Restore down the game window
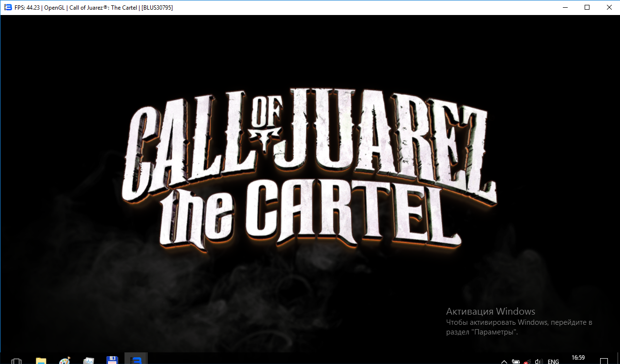This screenshot has height=364, width=620. [587, 7]
